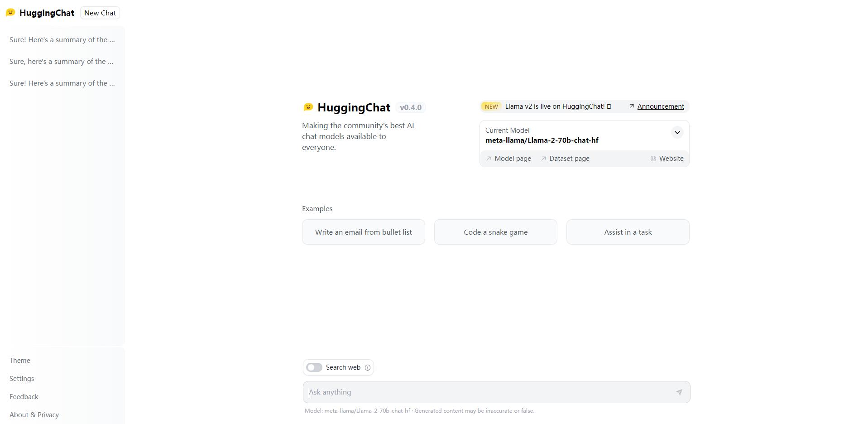Click the arrow icon beside Model page
Image resolution: width=868 pixels, height=424 pixels.
pos(489,159)
